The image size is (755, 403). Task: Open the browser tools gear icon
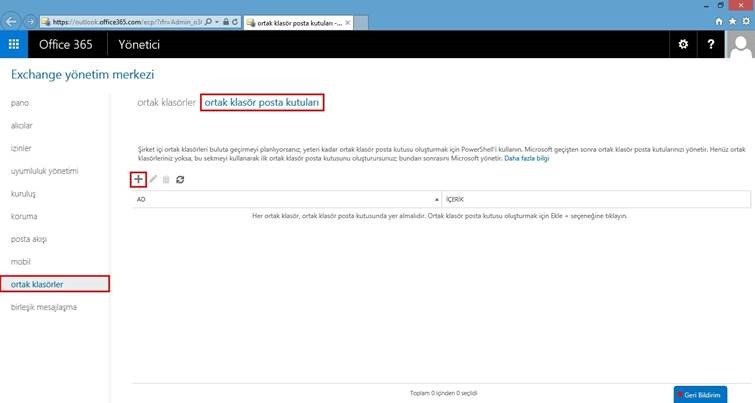pyautogui.click(x=746, y=22)
